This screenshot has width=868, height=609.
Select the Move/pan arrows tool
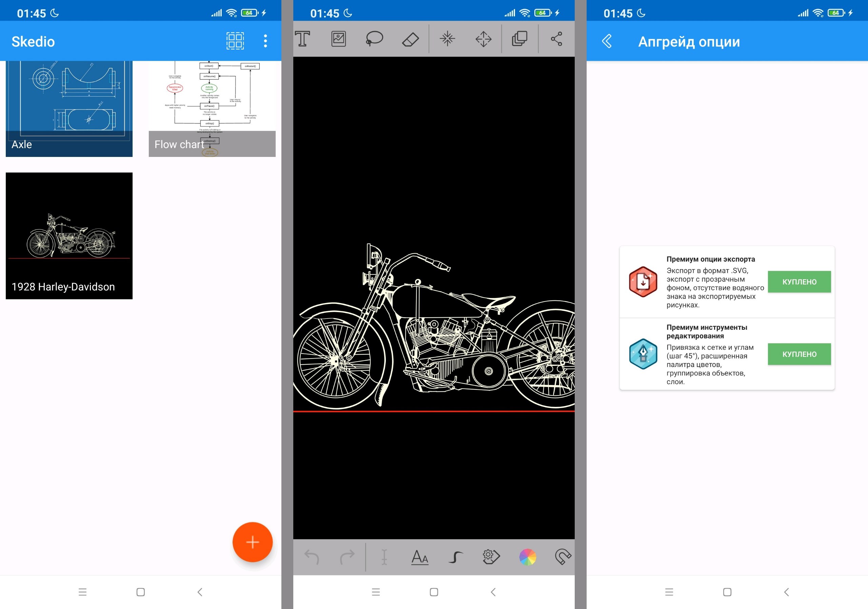point(484,39)
